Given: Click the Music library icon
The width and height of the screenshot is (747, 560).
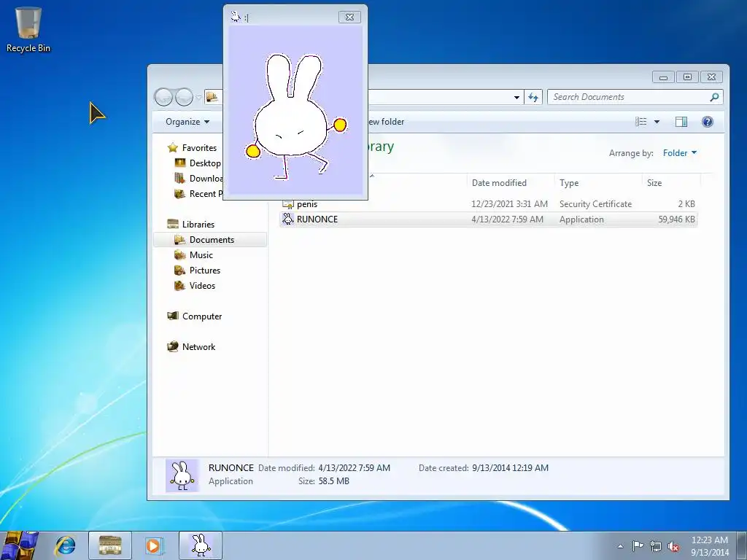Looking at the screenshot, I should (179, 254).
